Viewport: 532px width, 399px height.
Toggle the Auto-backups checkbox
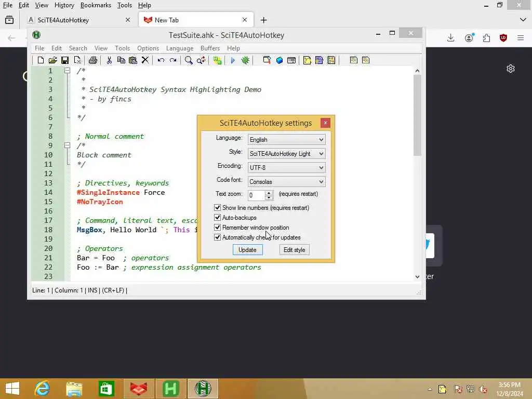[218, 218]
